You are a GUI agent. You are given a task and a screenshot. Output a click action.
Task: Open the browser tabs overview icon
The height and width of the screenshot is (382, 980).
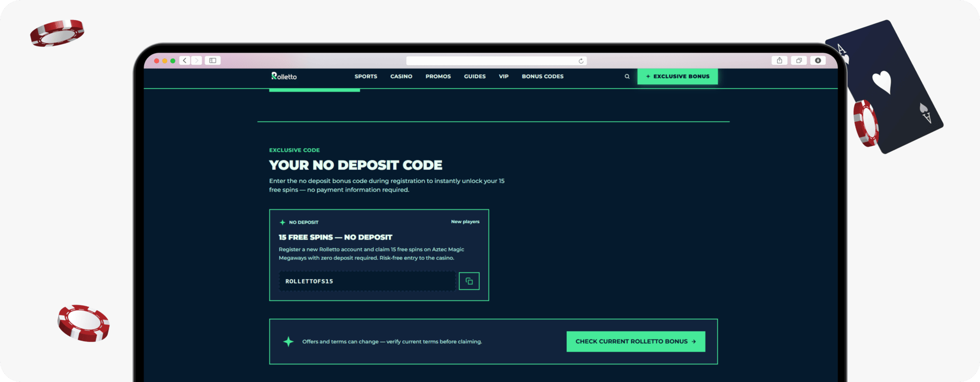pyautogui.click(x=799, y=60)
